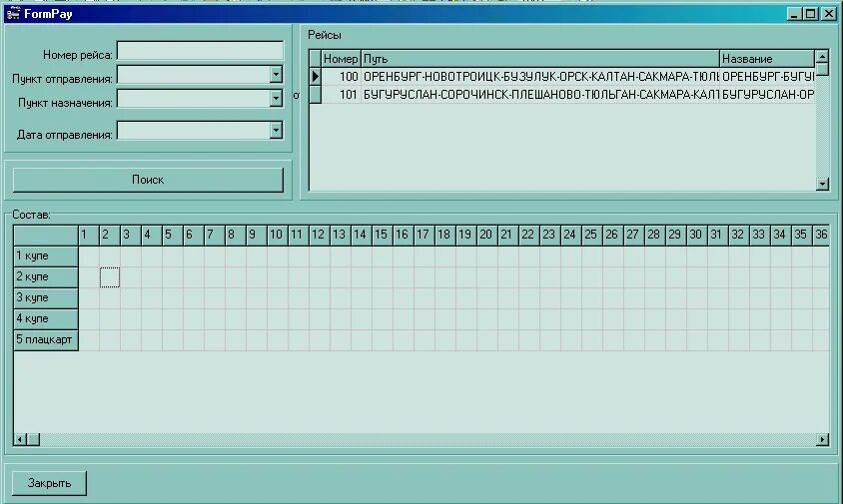Click Состав grid scroll left arrow

pyautogui.click(x=20, y=439)
